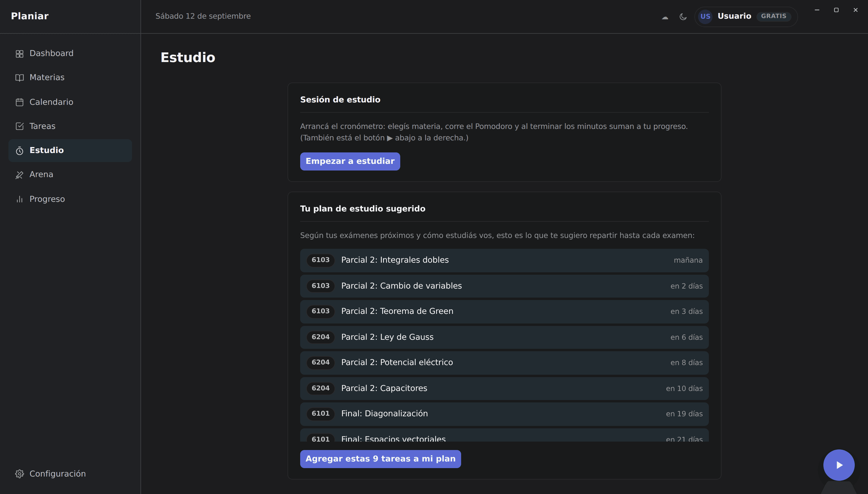The width and height of the screenshot is (868, 494).
Task: Click the US user avatar
Action: (x=705, y=16)
